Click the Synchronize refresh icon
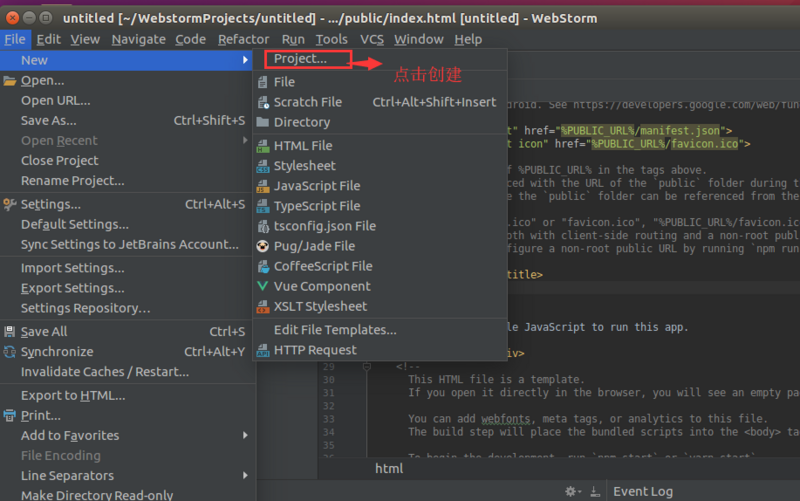Screen dimensions: 800x501 (10, 352)
